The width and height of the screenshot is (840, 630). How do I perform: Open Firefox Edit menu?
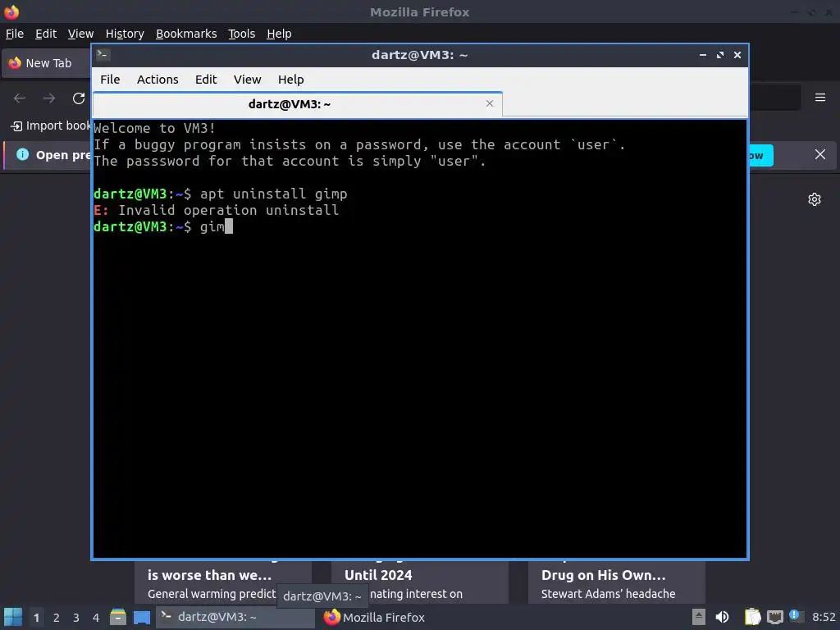click(46, 34)
